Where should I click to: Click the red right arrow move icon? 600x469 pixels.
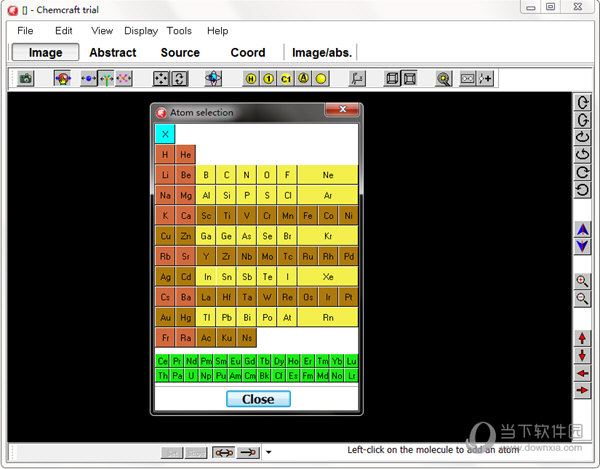pos(582,390)
